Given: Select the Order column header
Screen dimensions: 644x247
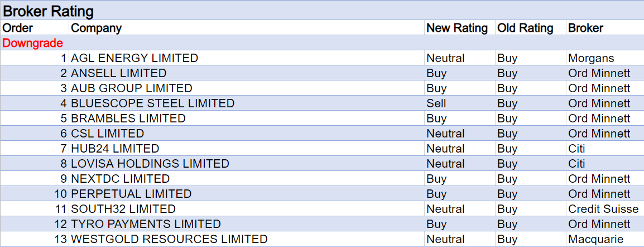Looking at the screenshot, I should pos(18,28).
